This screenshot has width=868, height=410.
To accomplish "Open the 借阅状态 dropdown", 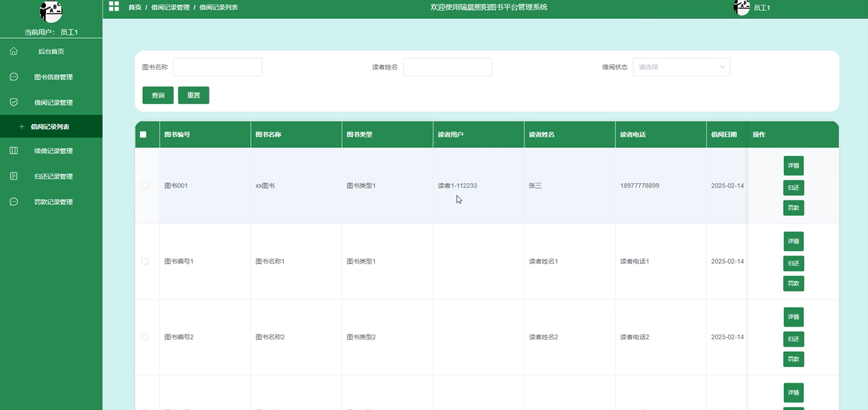I will [681, 67].
